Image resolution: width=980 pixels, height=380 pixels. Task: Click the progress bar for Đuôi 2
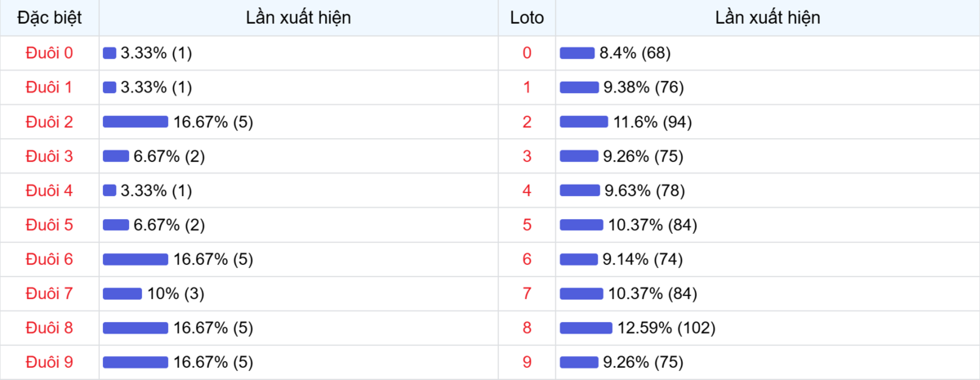point(135,122)
